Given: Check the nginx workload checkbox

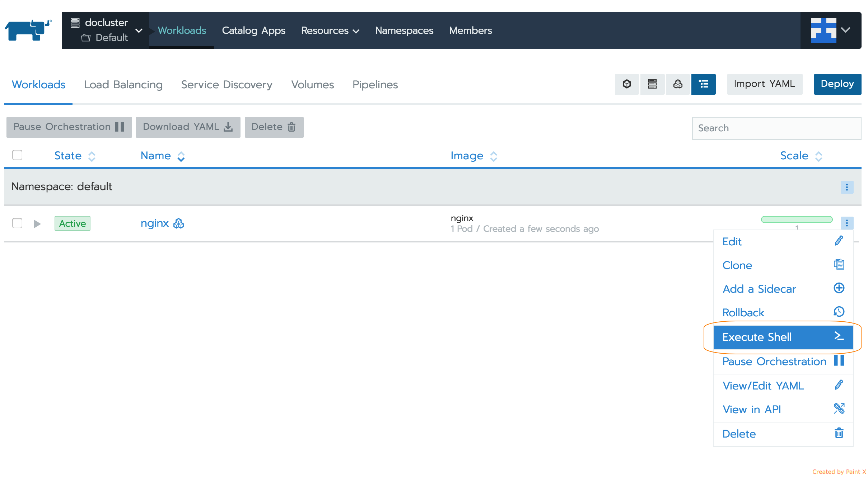Looking at the screenshot, I should (x=18, y=223).
